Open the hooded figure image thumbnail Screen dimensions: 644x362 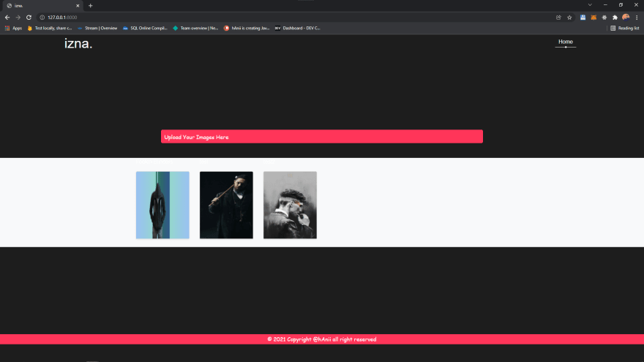(162, 205)
